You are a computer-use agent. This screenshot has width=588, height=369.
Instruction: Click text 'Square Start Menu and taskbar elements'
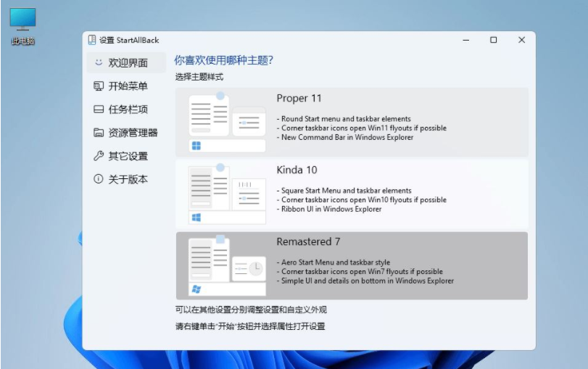pyautogui.click(x=346, y=191)
